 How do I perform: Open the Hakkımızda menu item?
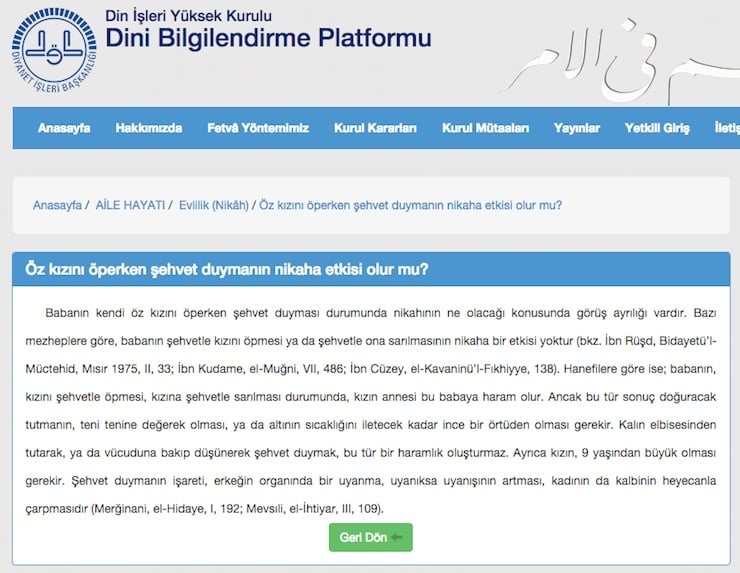click(x=149, y=128)
